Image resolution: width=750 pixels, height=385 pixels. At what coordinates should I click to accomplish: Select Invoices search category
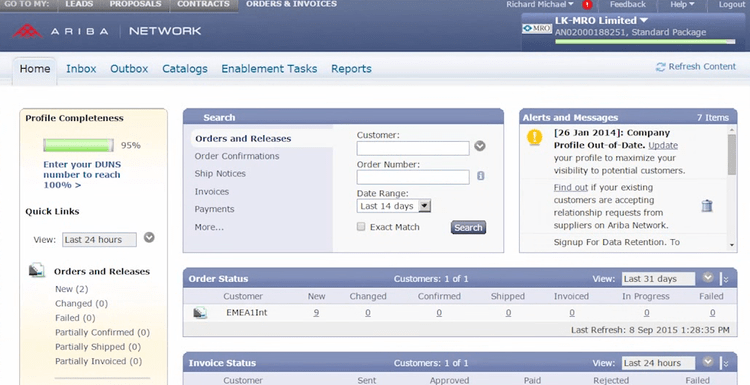click(211, 192)
